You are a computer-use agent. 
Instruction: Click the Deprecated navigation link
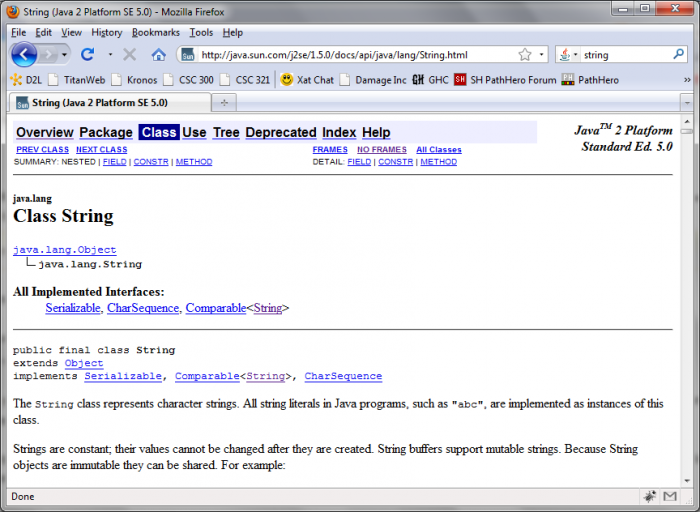point(281,132)
